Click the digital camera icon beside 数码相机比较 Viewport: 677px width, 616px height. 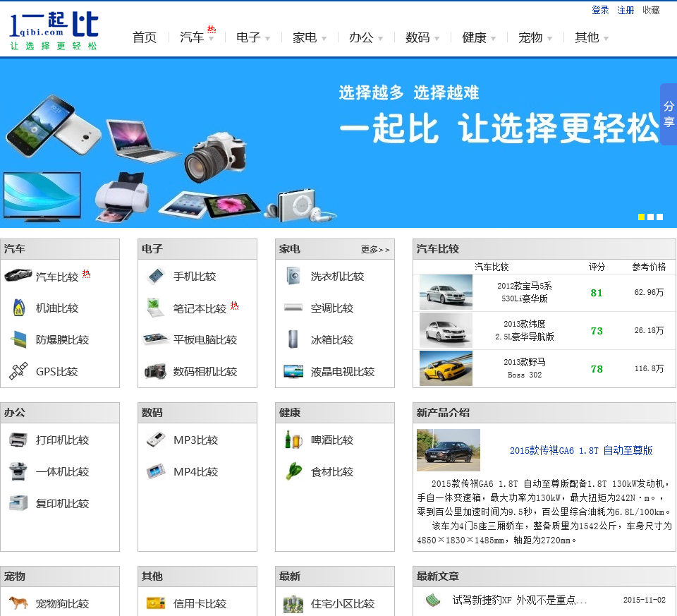[x=155, y=371]
